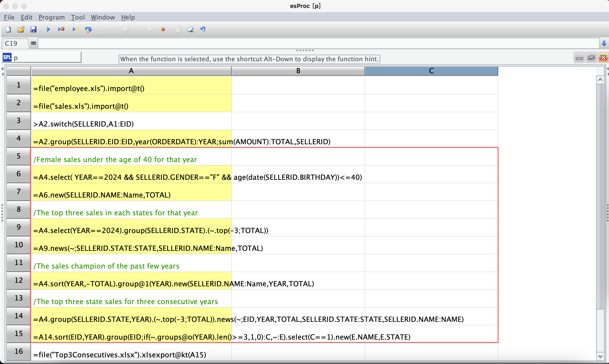
Task: Restore the inner document window
Action: [591, 58]
